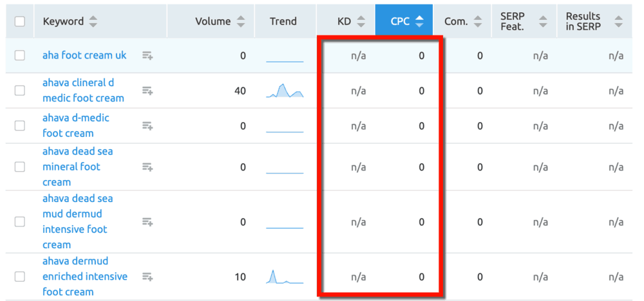644x301 pixels.
Task: Tick checkbox for ahava dead sea mineral foot cream
Action: click(20, 167)
